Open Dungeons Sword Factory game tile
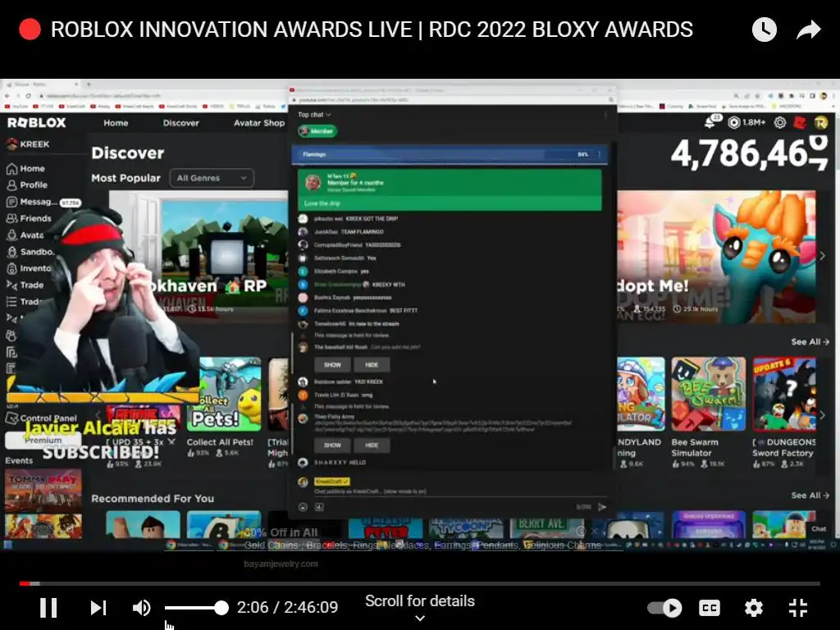The height and width of the screenshot is (630, 840). tap(783, 413)
